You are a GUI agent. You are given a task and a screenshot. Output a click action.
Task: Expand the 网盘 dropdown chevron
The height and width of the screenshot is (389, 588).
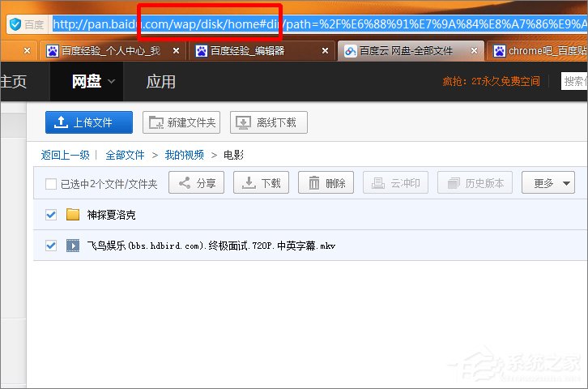pos(112,81)
